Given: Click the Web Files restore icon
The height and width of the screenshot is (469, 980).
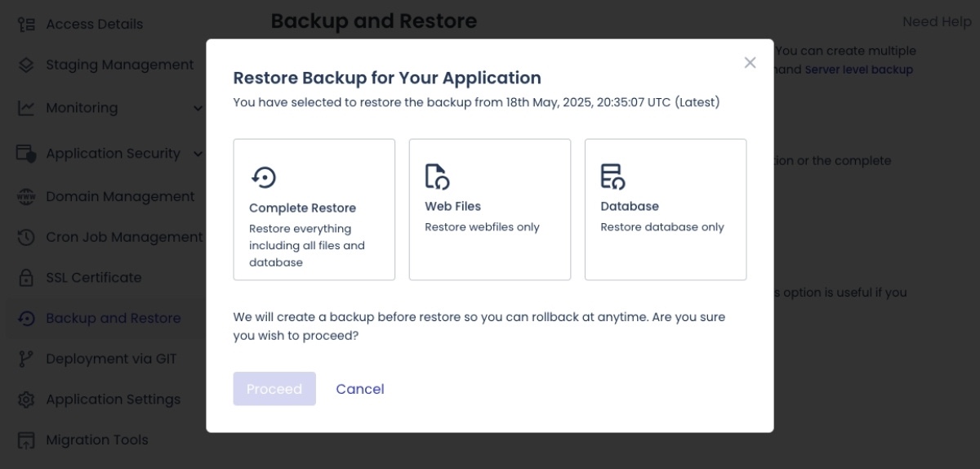Looking at the screenshot, I should (x=437, y=176).
